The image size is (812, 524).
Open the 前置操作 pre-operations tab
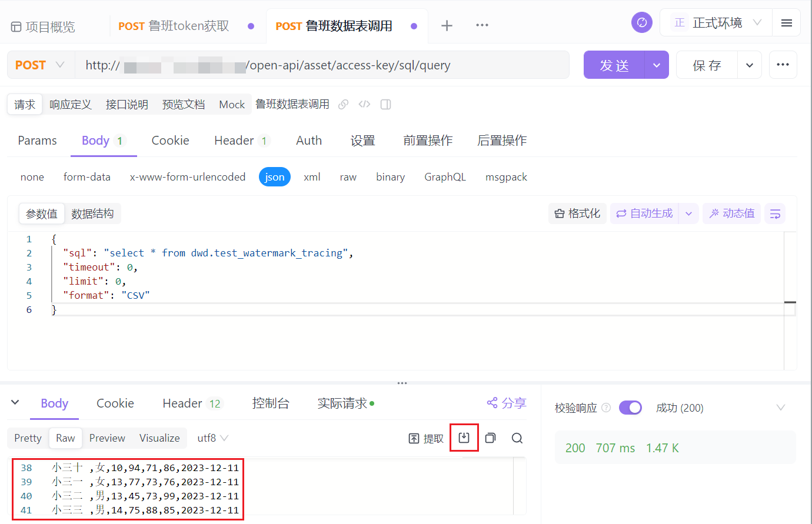pyautogui.click(x=428, y=140)
